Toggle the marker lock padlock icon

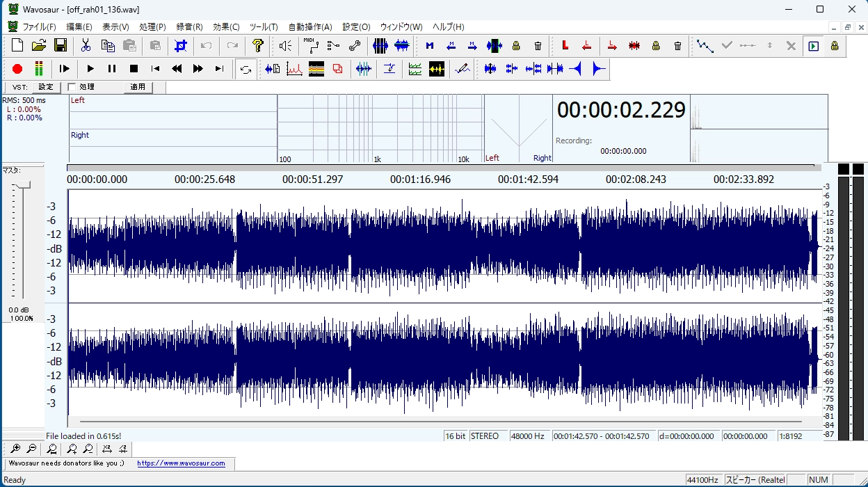(x=515, y=46)
